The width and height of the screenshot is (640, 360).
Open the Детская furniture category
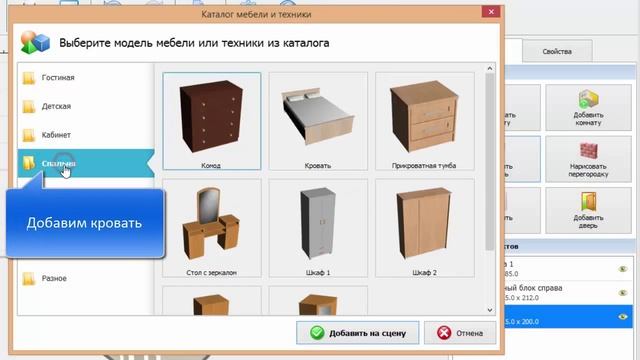[86, 107]
